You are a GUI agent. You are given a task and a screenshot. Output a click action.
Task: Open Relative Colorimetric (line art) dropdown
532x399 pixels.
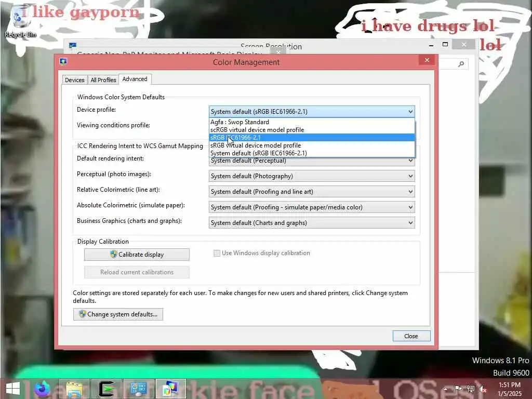(x=312, y=192)
